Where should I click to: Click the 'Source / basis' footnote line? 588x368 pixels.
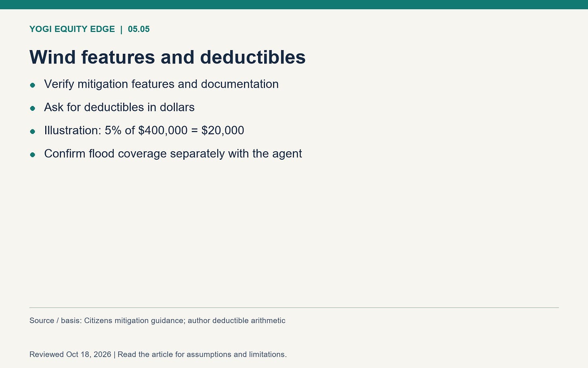point(157,321)
